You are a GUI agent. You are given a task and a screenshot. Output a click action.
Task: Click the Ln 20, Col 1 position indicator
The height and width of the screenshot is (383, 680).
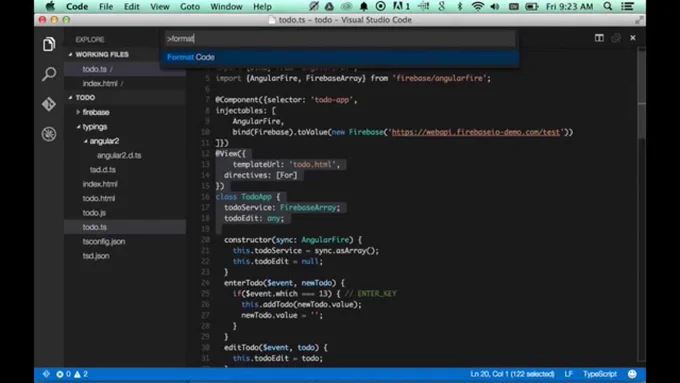click(512, 374)
